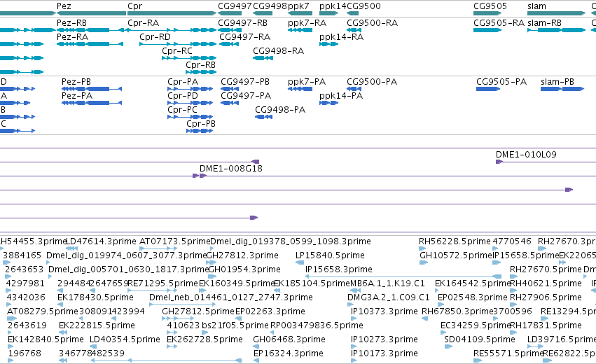Select transcript Pez-RB
Image resolution: width=596 pixels, height=364 pixels.
(71, 23)
